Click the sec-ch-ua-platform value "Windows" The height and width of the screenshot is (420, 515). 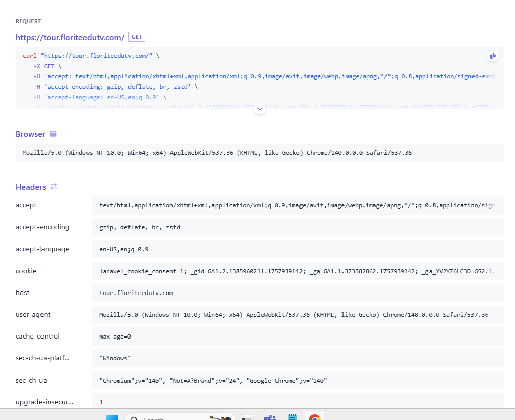pos(115,358)
